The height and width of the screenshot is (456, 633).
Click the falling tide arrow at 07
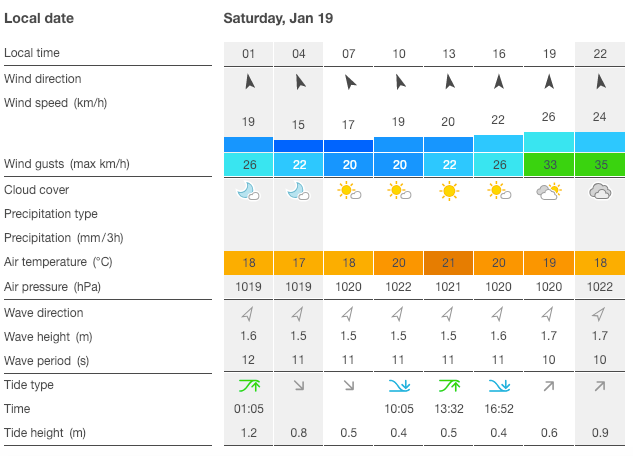click(x=348, y=385)
